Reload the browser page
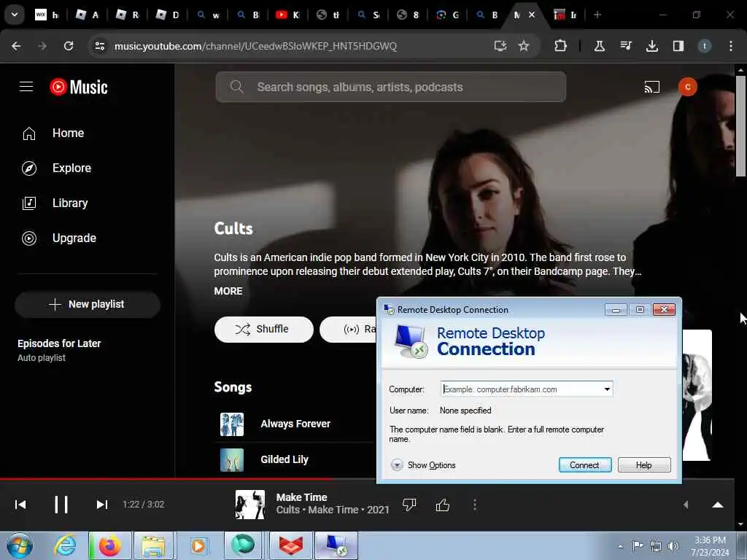The image size is (747, 560). click(69, 46)
